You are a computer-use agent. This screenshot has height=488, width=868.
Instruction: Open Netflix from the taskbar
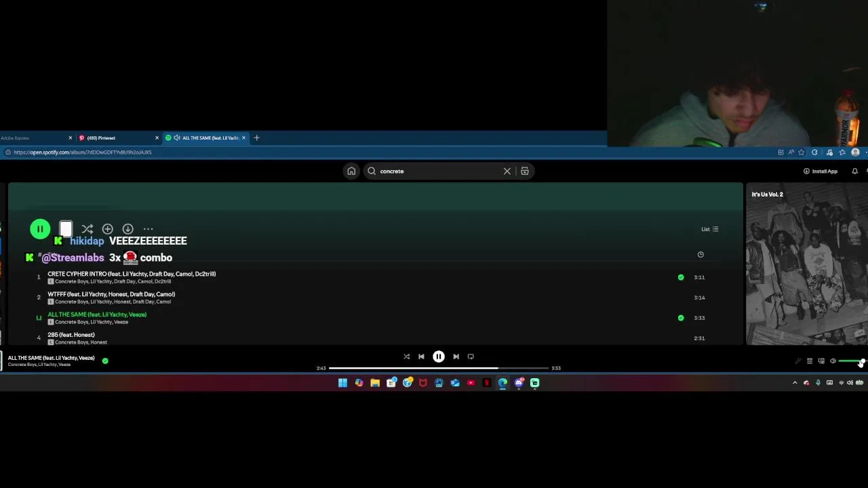487,383
